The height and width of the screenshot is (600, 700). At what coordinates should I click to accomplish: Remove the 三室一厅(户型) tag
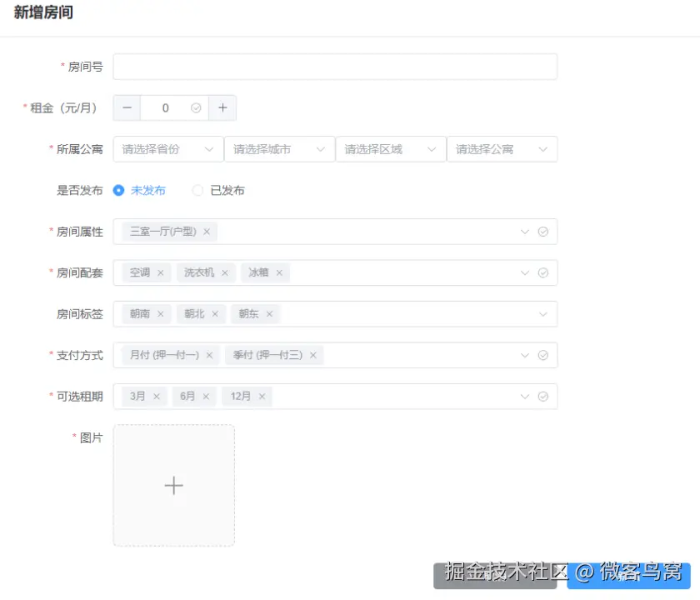207,232
